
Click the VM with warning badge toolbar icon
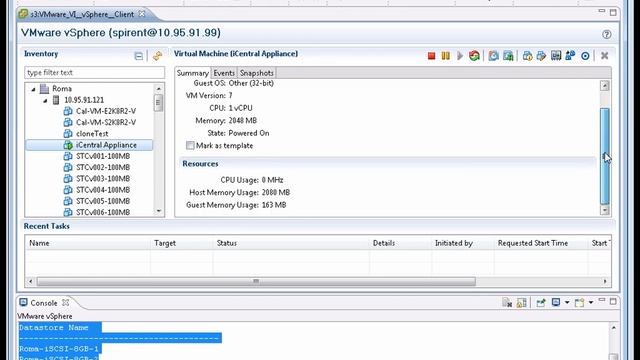527,56
